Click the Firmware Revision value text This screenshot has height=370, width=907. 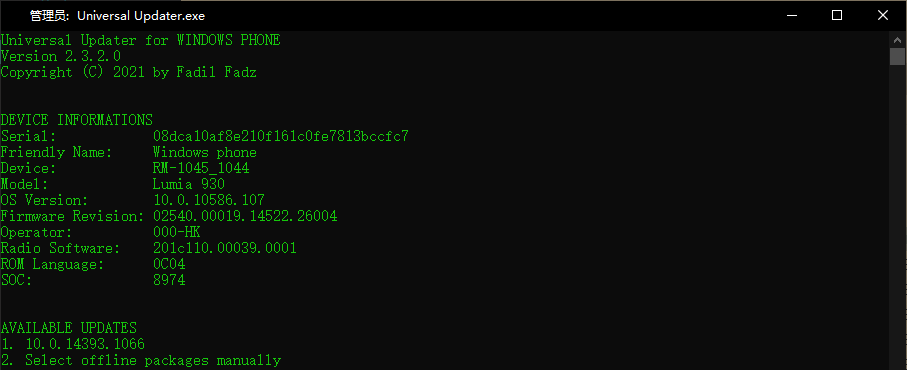(x=245, y=216)
